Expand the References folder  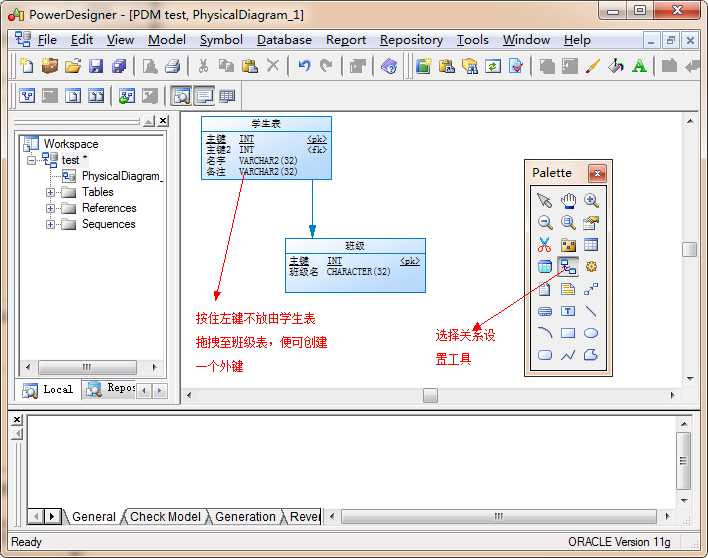pos(50,209)
